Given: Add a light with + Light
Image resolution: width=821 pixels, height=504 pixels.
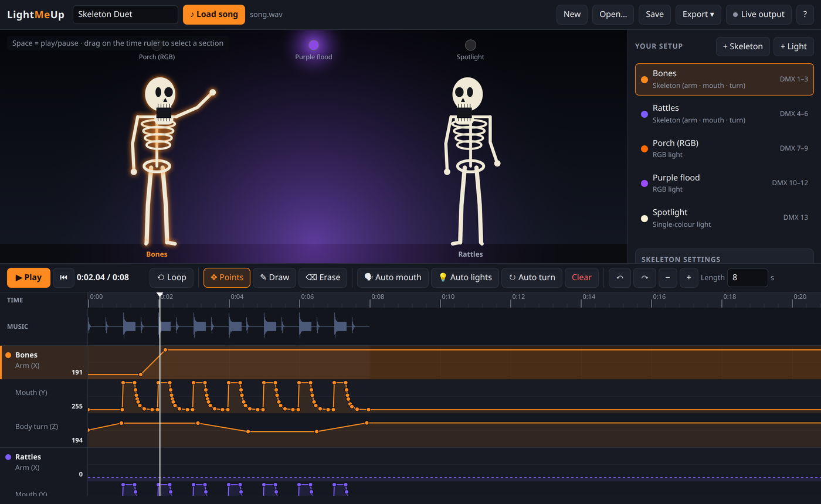Looking at the screenshot, I should (x=793, y=46).
